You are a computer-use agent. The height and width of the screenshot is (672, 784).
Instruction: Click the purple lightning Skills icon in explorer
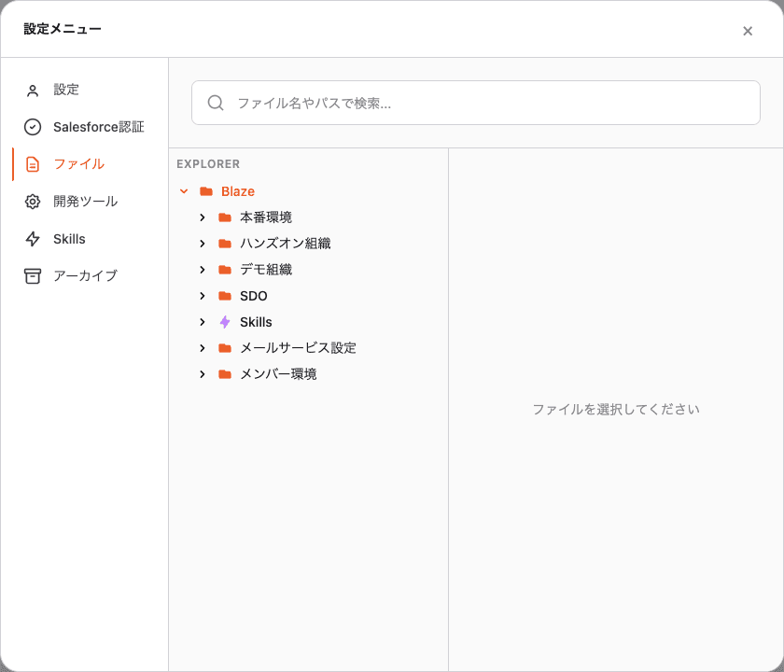225,322
